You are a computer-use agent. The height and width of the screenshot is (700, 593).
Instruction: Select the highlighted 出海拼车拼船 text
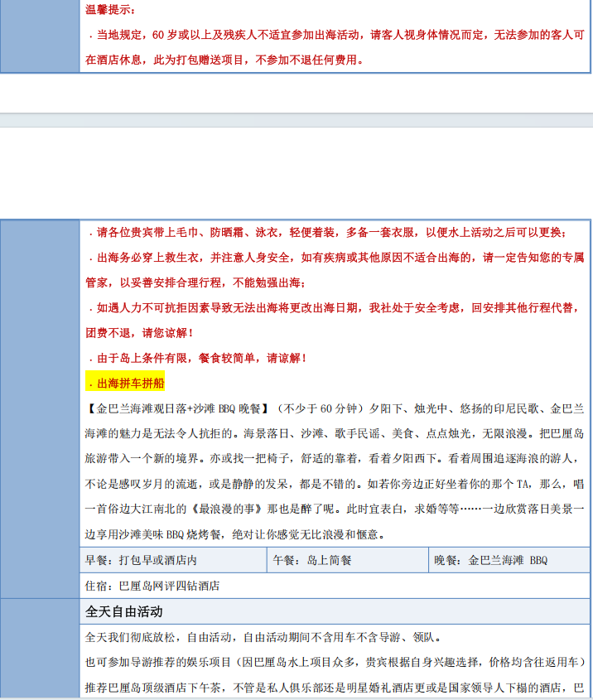click(125, 383)
